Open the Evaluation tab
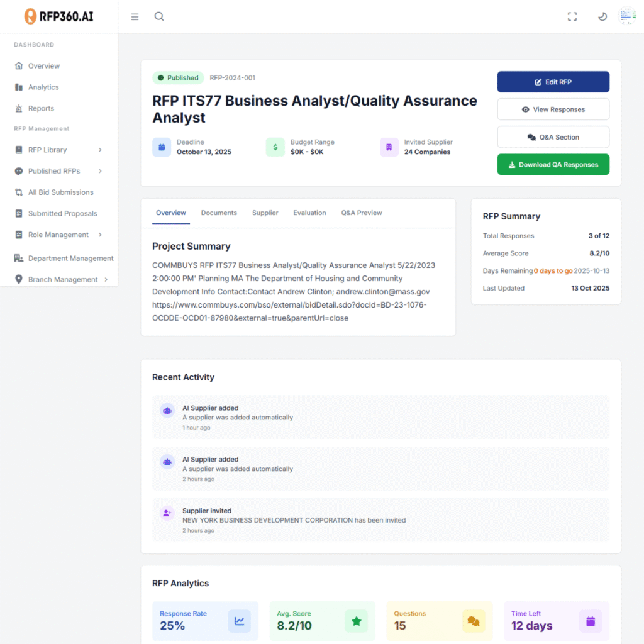Viewport: 644px width, 644px height. tap(309, 213)
